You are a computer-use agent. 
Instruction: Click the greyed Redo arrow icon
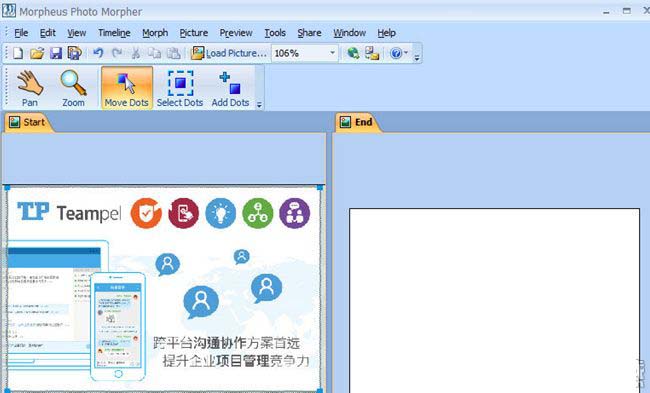click(x=117, y=53)
